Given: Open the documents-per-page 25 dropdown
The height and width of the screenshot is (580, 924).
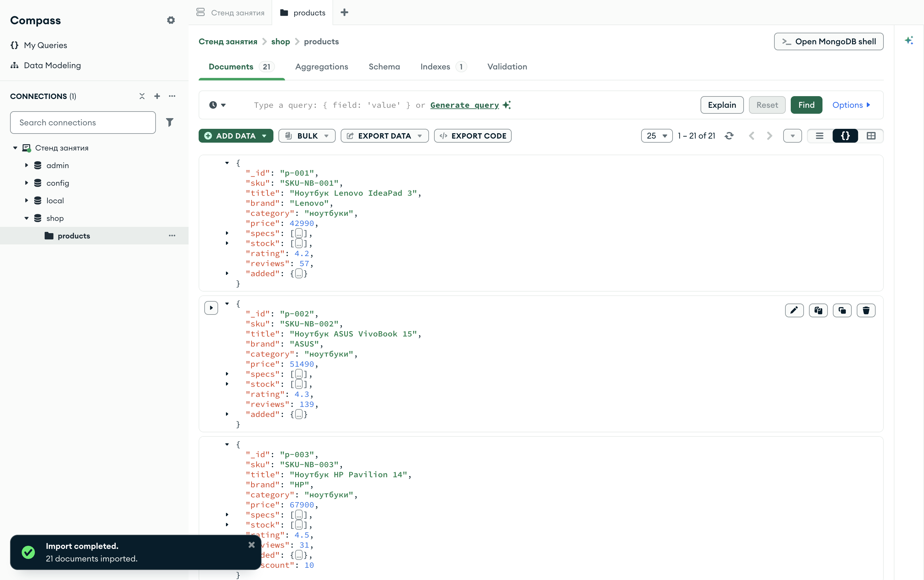Looking at the screenshot, I should coord(657,136).
